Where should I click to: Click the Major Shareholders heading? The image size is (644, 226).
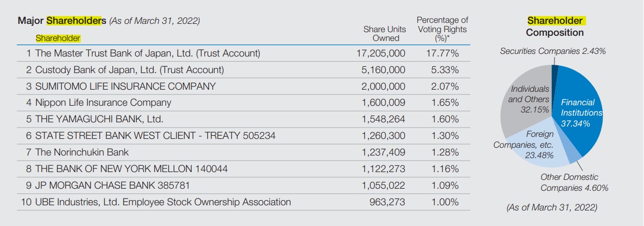(62, 21)
